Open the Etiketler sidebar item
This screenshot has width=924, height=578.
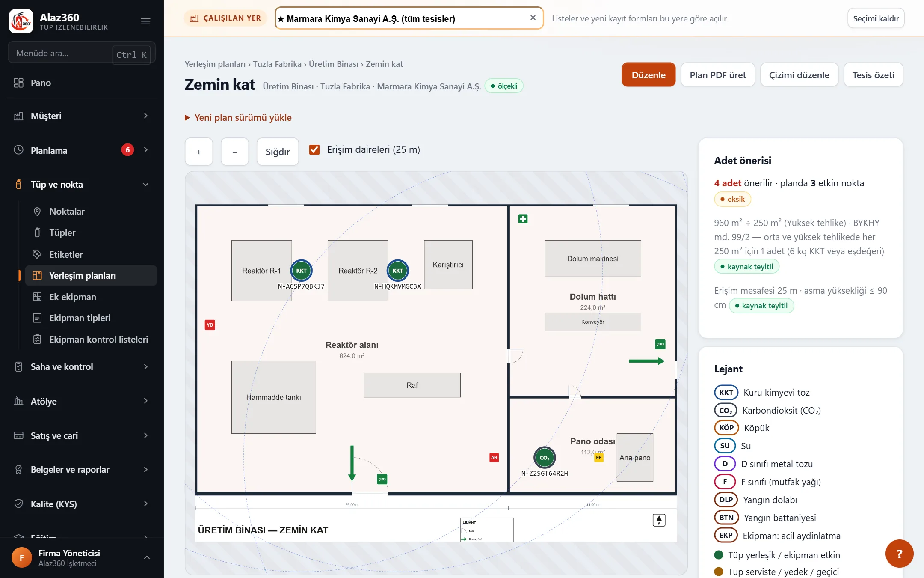pos(91,255)
